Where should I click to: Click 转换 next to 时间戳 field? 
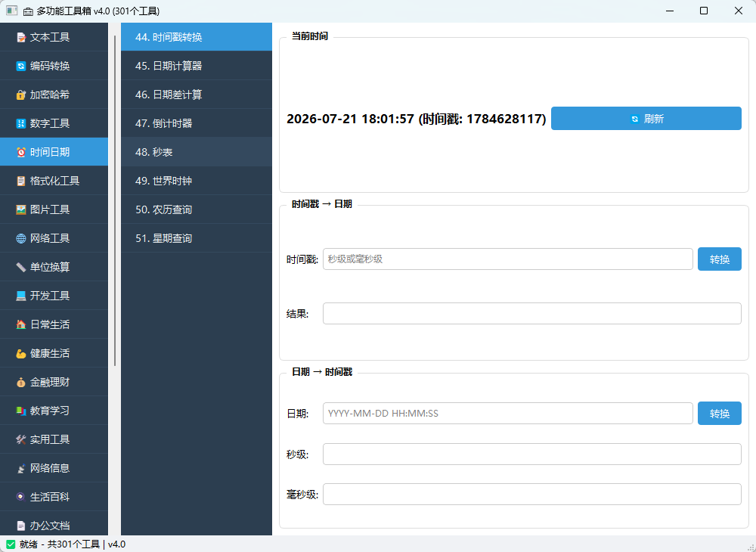[720, 259]
